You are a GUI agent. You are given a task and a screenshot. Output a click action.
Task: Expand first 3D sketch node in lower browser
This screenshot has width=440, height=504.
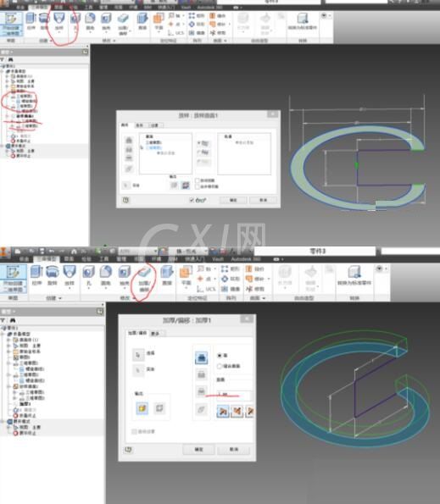[8, 363]
